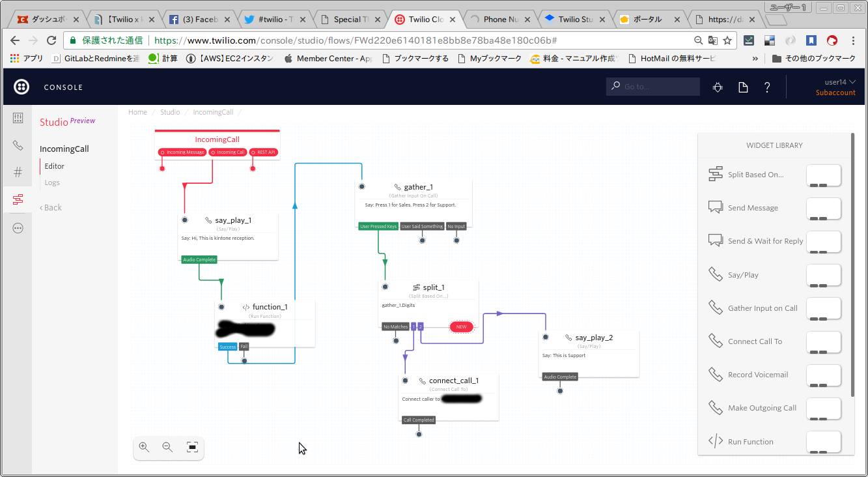The width and height of the screenshot is (868, 477).
Task: Click the widget library scrollbar
Action: coord(852,264)
